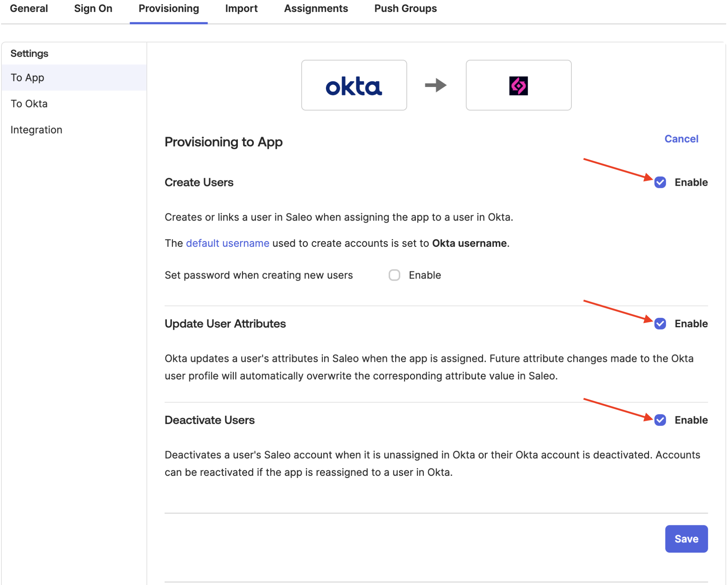Select the Provisioning tab

(x=169, y=8)
